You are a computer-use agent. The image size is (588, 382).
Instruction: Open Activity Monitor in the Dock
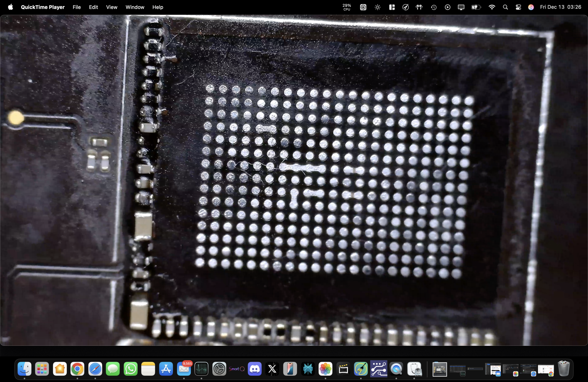(x=201, y=369)
